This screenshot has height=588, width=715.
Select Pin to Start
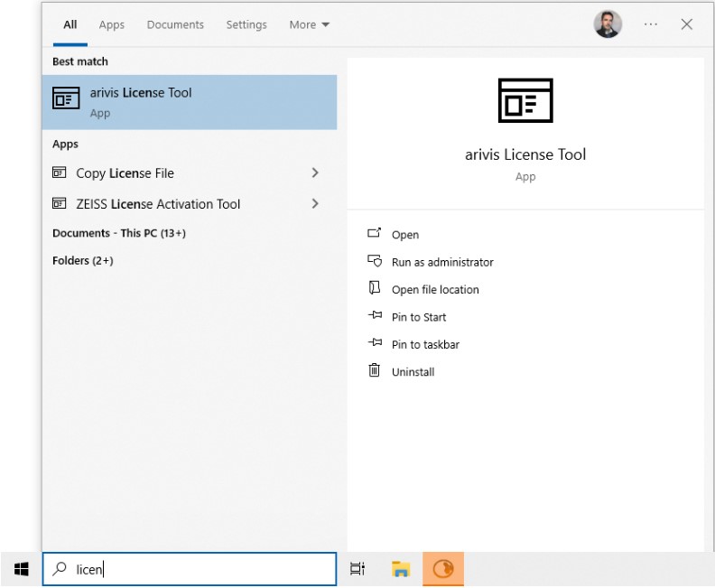[419, 317]
